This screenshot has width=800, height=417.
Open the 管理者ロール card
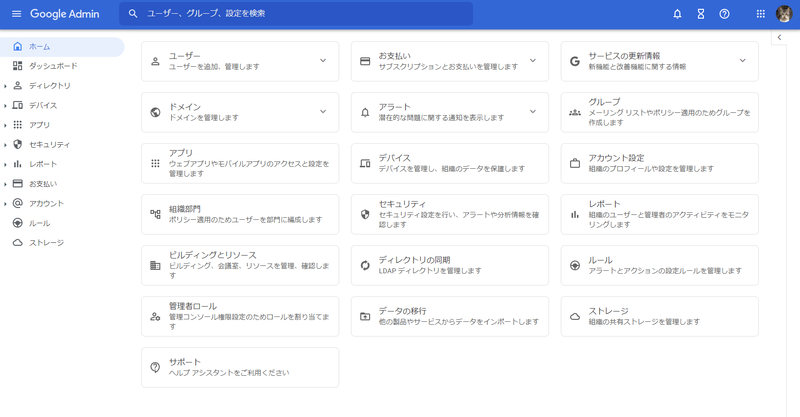pyautogui.click(x=240, y=316)
